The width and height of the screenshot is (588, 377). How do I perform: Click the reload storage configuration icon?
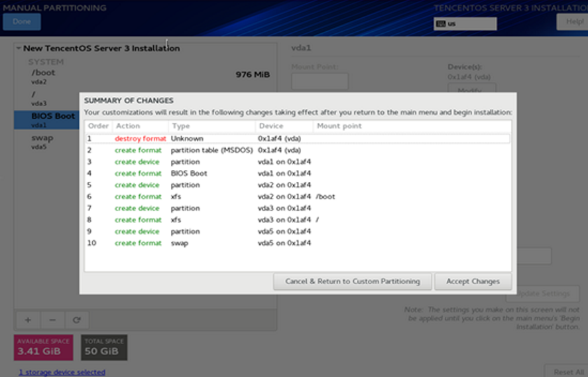(x=76, y=320)
